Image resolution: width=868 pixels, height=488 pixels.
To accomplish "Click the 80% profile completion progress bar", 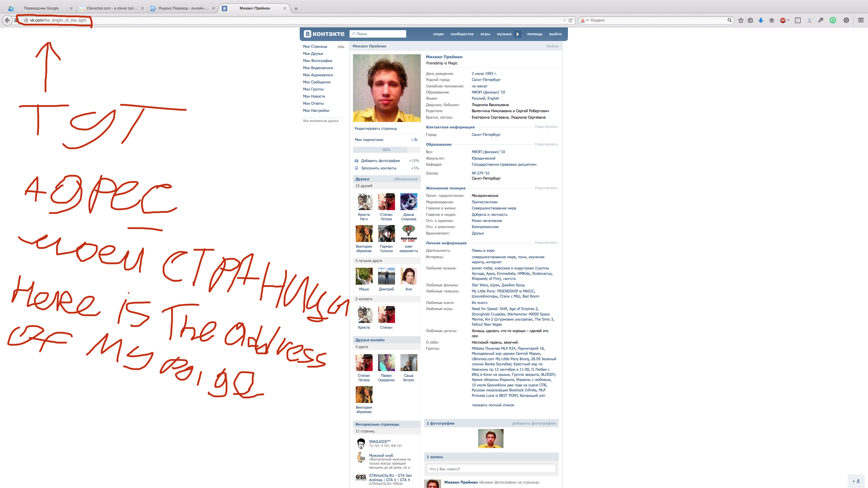I will [x=387, y=150].
